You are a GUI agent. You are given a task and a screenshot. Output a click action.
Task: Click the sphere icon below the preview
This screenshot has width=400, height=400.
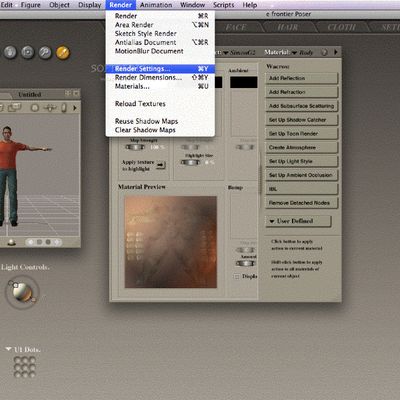click(x=12, y=242)
